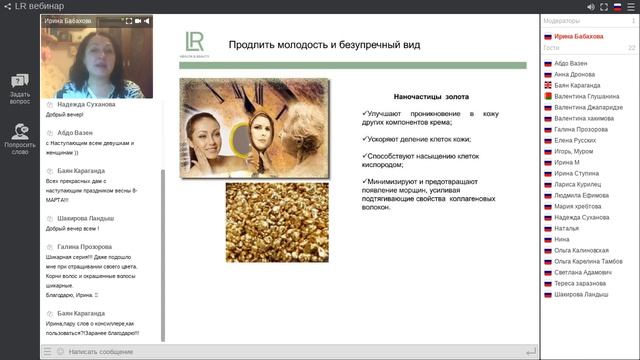Click the gold nuggets image on slide
Screen dimensions: 640x360
coord(277,222)
